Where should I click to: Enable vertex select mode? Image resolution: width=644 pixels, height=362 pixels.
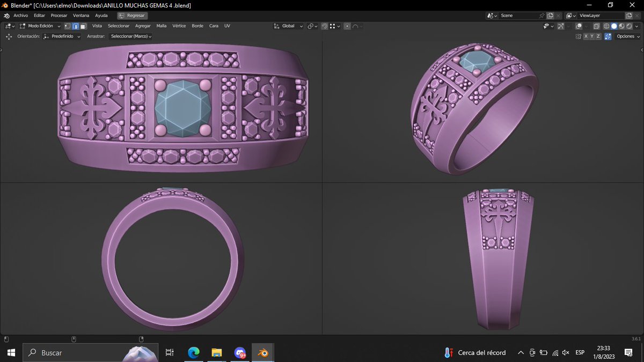click(68, 26)
